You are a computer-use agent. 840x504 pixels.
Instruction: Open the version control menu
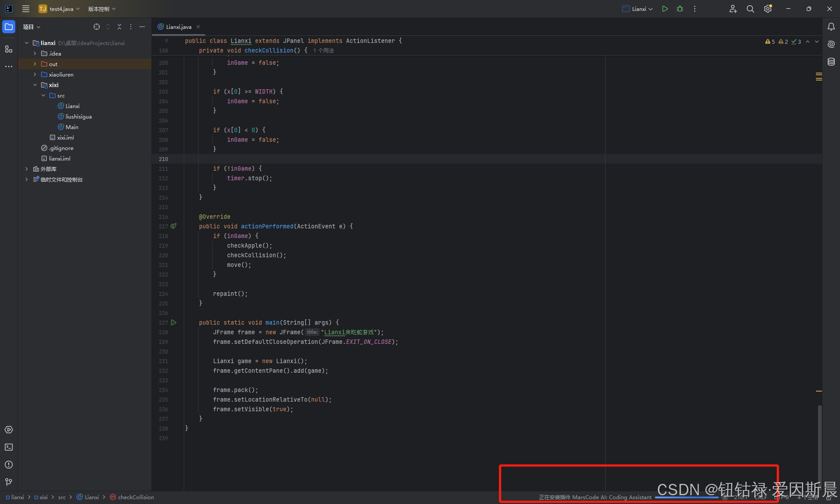(101, 9)
